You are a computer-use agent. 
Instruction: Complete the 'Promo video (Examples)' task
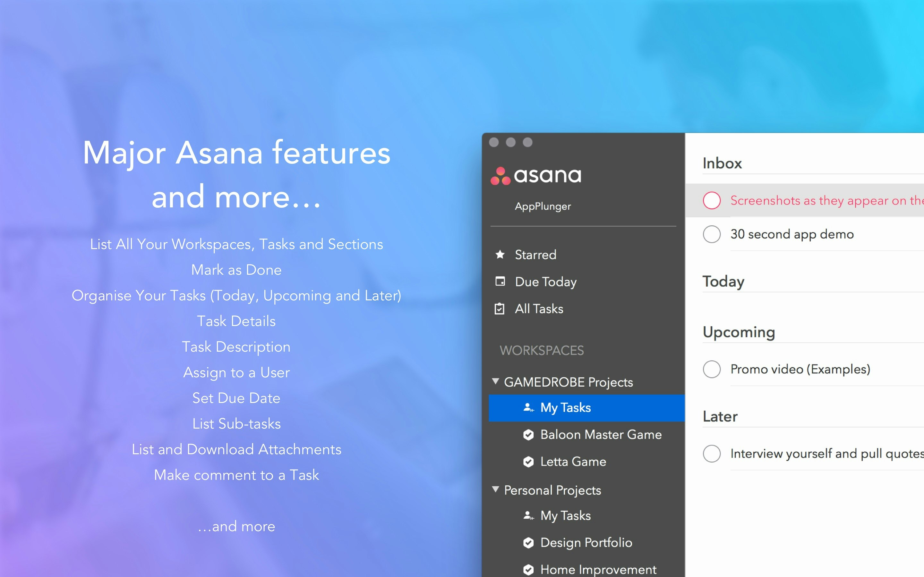712,369
